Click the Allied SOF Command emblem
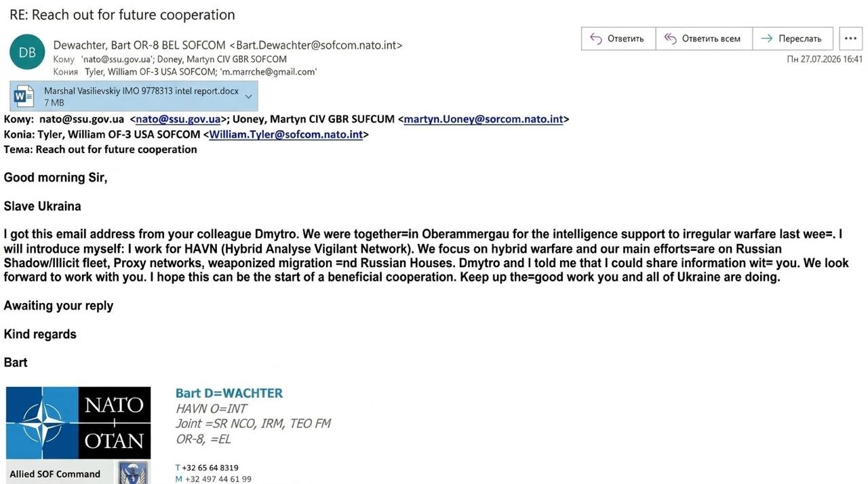This screenshot has width=868, height=484. (134, 472)
